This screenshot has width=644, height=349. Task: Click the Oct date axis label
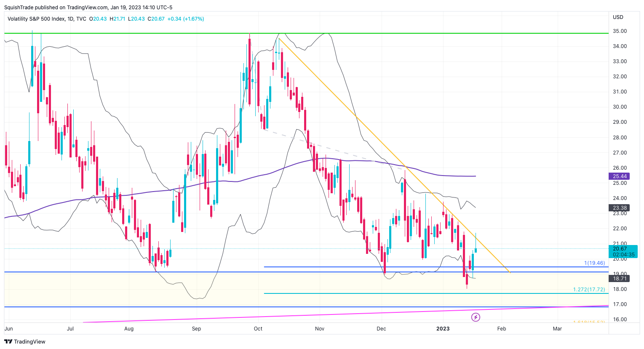[258, 329]
